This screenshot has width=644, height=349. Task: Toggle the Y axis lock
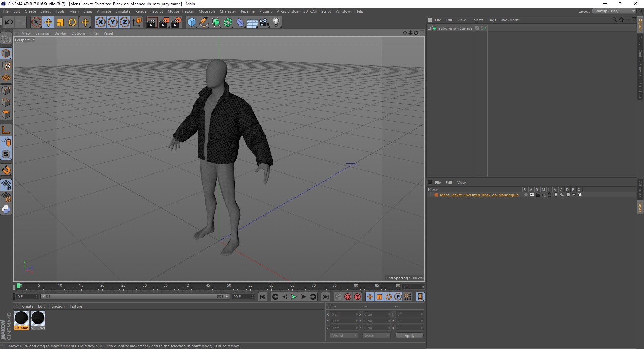(113, 22)
